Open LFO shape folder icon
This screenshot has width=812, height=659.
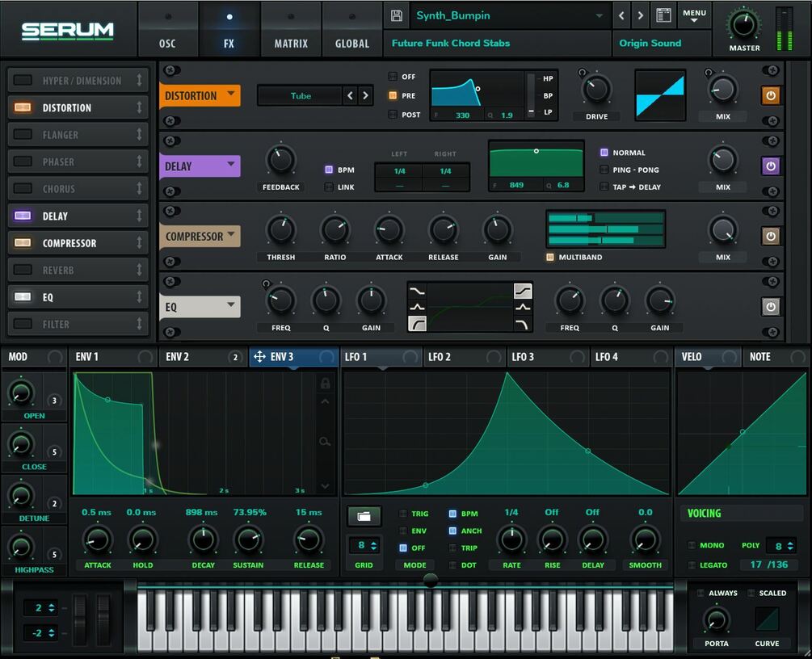364,516
